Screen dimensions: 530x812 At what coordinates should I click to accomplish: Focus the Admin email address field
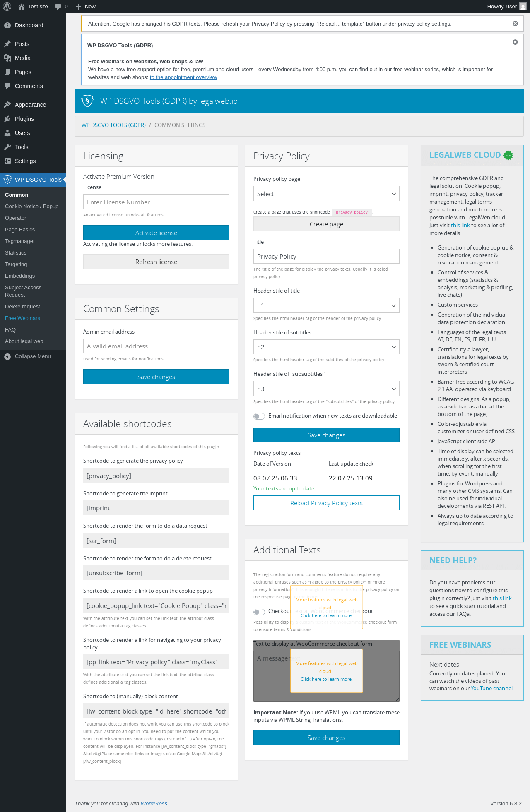[156, 346]
